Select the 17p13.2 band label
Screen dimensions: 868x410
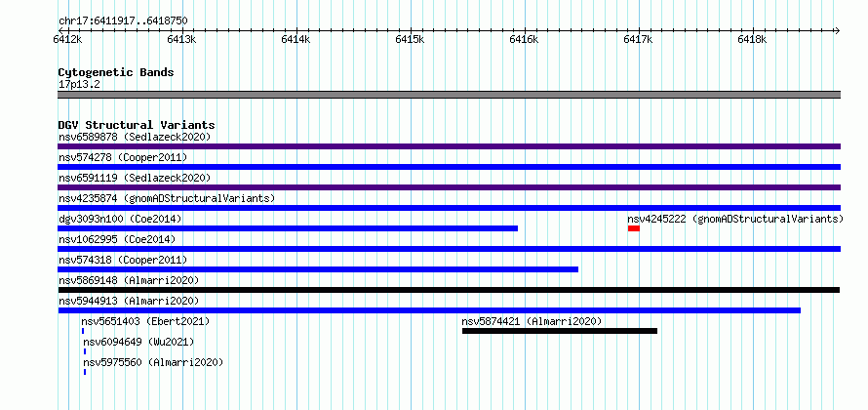click(79, 85)
